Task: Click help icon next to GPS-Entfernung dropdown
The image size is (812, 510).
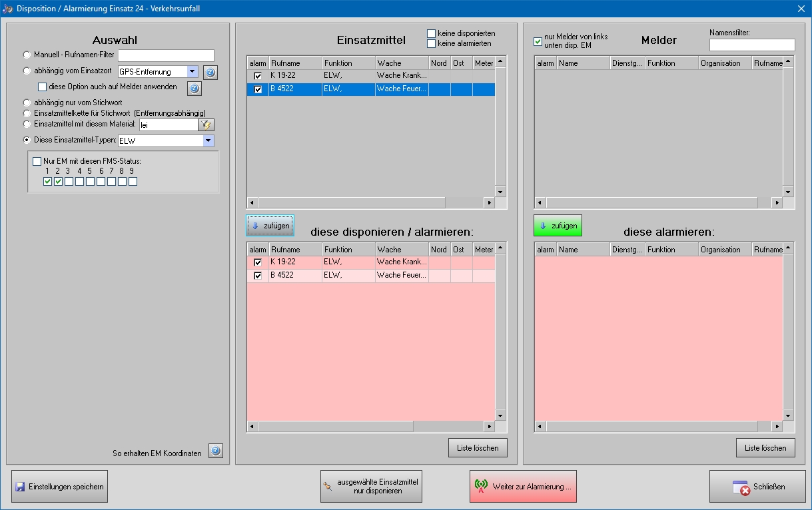Action: coord(210,73)
